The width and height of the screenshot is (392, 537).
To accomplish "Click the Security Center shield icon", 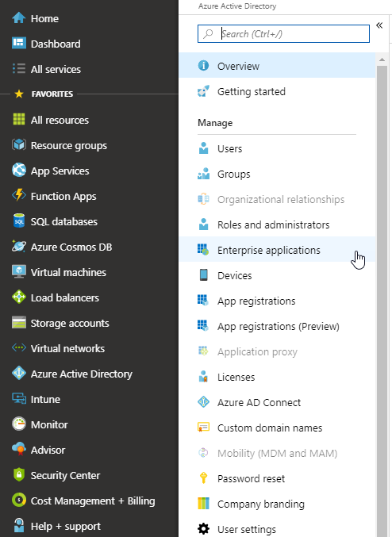I will pyautogui.click(x=19, y=474).
